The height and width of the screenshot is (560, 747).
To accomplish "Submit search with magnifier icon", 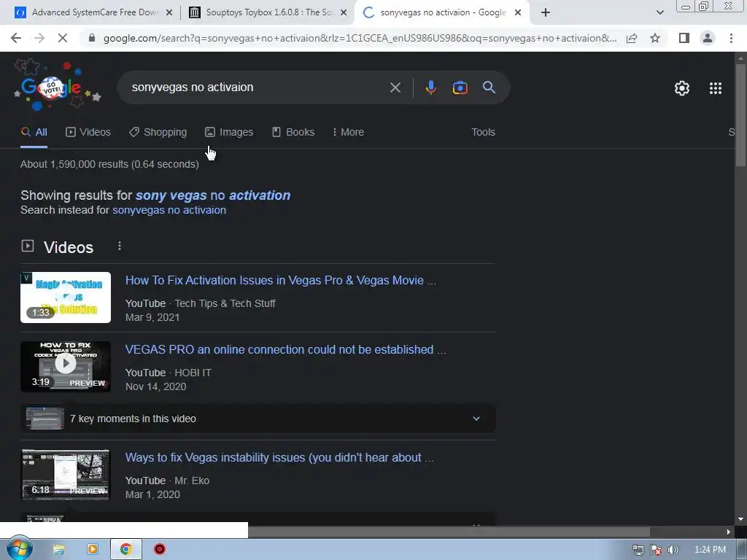I will coord(489,87).
